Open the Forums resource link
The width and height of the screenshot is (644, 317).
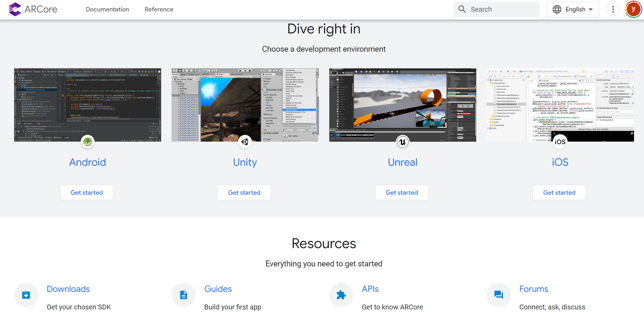tap(534, 289)
